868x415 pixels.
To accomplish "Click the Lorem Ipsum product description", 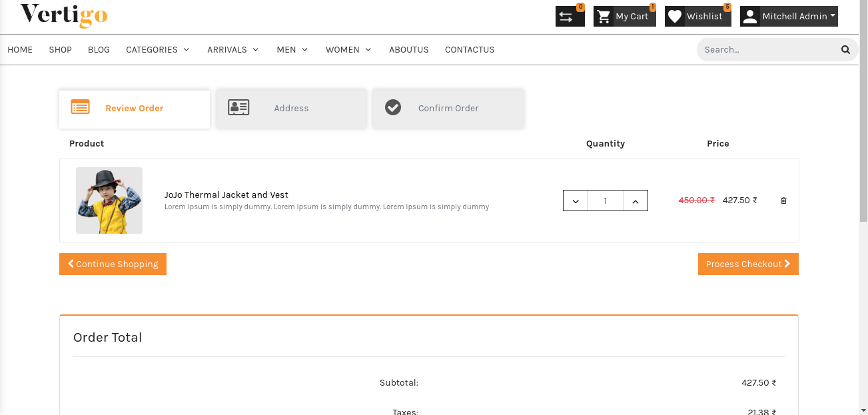I will click(x=326, y=207).
